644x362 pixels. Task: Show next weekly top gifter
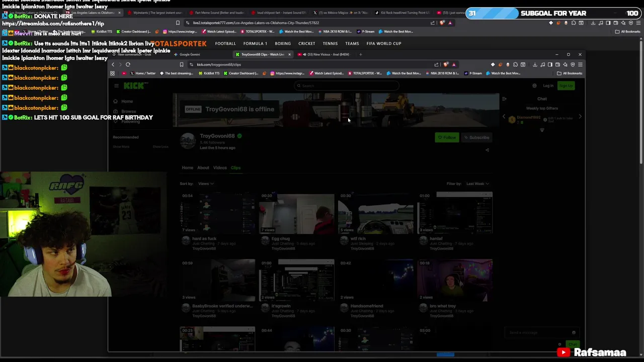tap(580, 117)
